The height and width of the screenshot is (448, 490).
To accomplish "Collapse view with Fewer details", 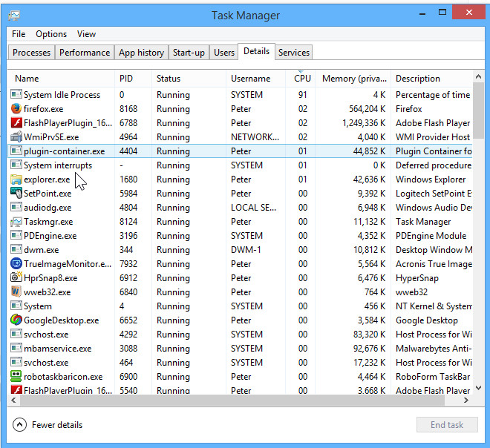I will (x=48, y=425).
